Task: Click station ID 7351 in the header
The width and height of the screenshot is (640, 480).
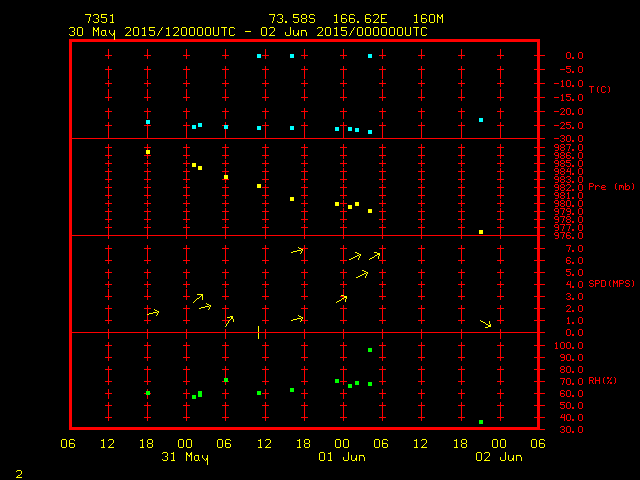Action: click(100, 19)
